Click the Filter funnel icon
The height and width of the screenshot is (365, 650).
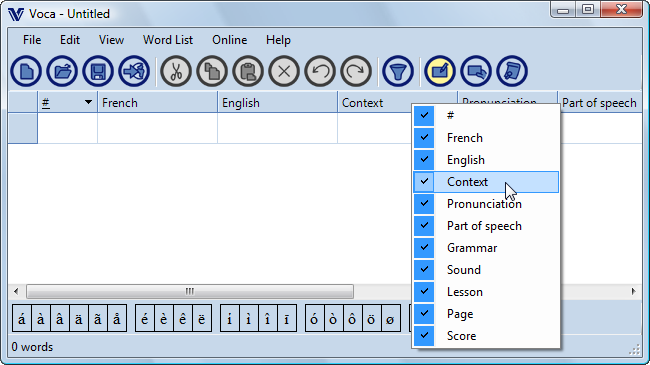398,71
